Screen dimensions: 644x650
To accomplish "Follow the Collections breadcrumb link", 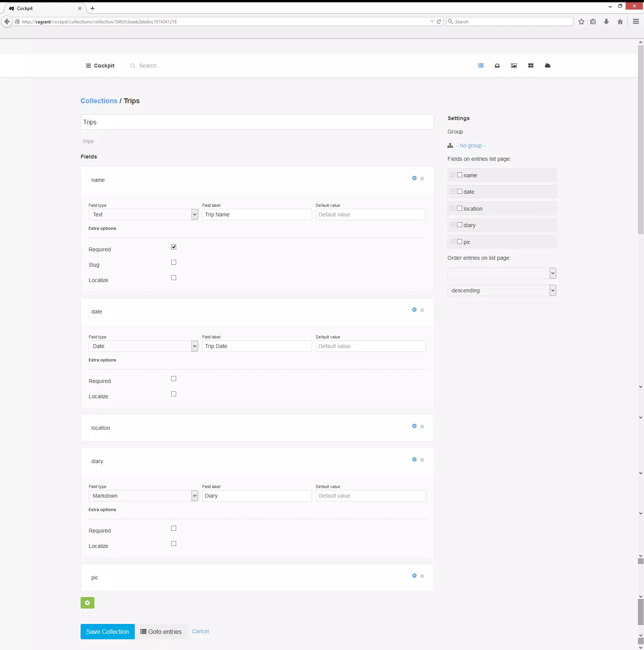I will point(99,101).
